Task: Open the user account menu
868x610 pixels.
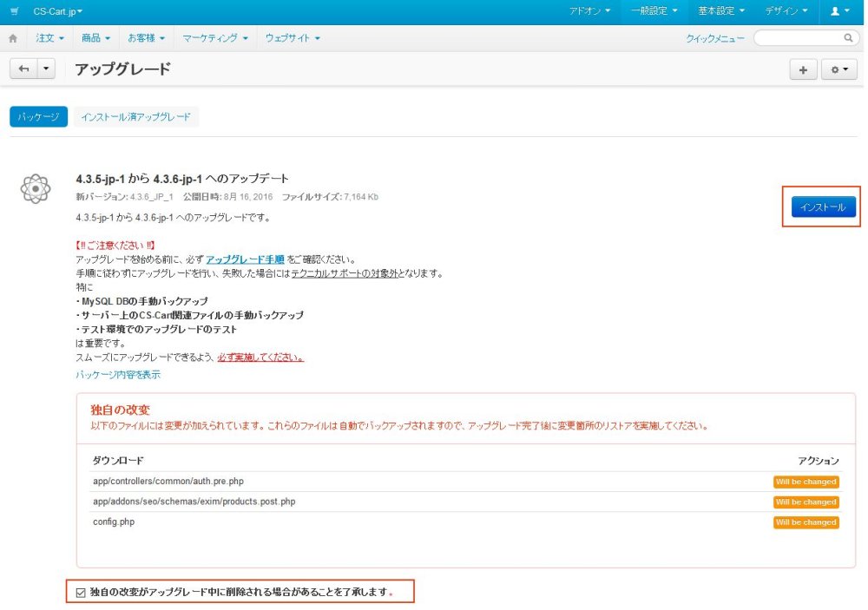Action: (839, 11)
